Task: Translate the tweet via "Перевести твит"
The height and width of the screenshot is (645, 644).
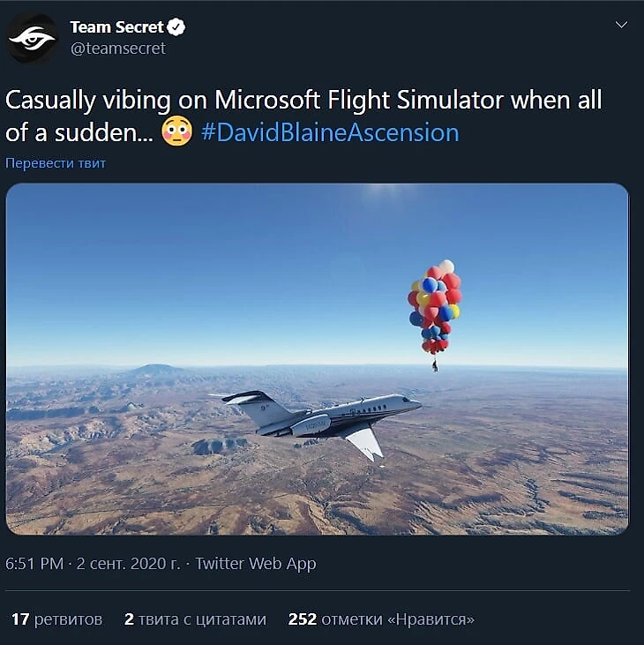Action: [x=56, y=163]
